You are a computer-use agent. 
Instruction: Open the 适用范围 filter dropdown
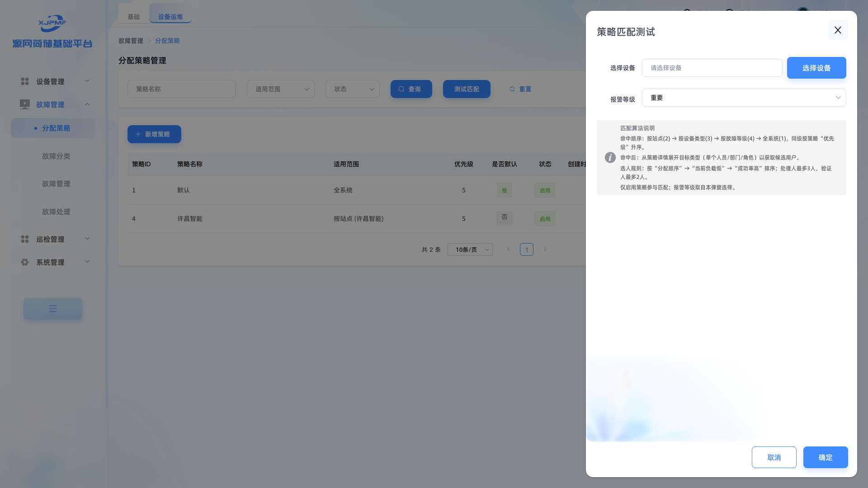[280, 89]
